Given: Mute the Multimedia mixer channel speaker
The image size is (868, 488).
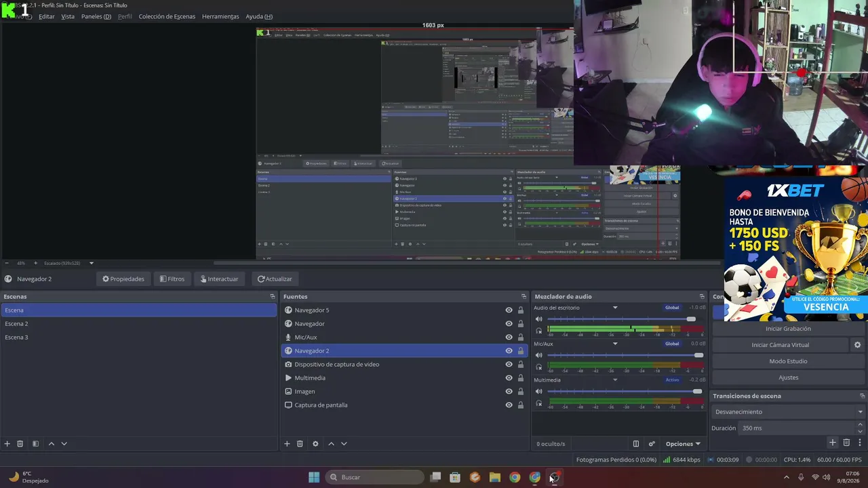Looking at the screenshot, I should 539,392.
